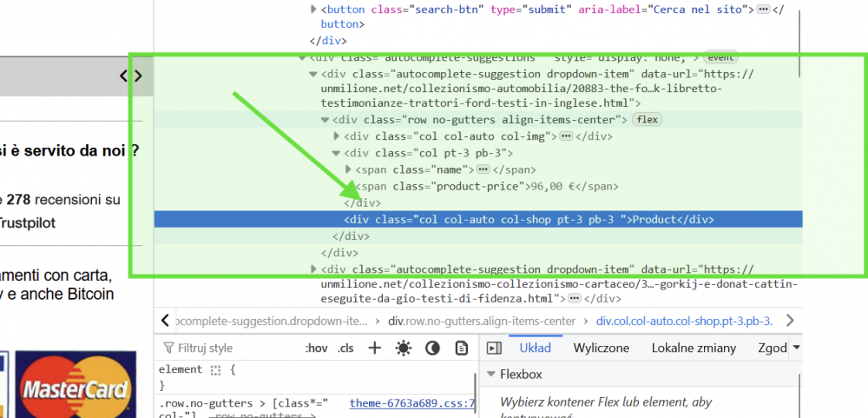Collapse the Flexbox section
The height and width of the screenshot is (418, 868).
click(x=490, y=375)
